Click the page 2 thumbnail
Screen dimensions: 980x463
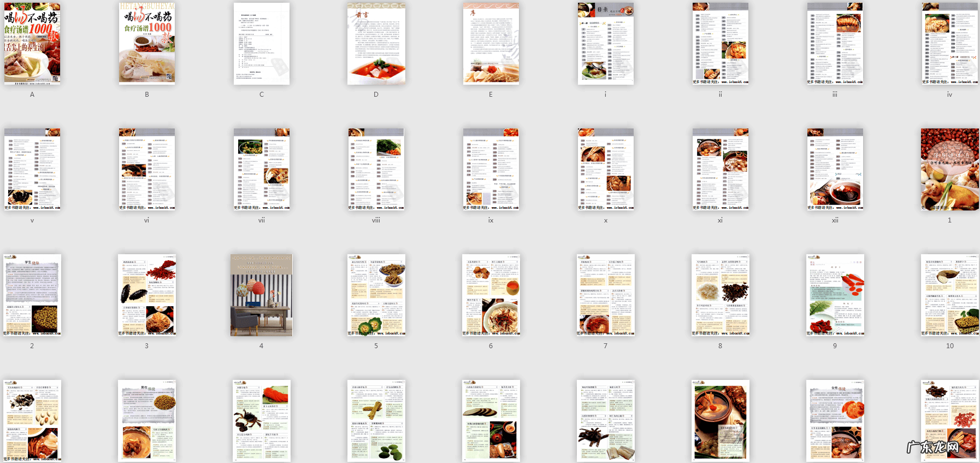(x=32, y=295)
